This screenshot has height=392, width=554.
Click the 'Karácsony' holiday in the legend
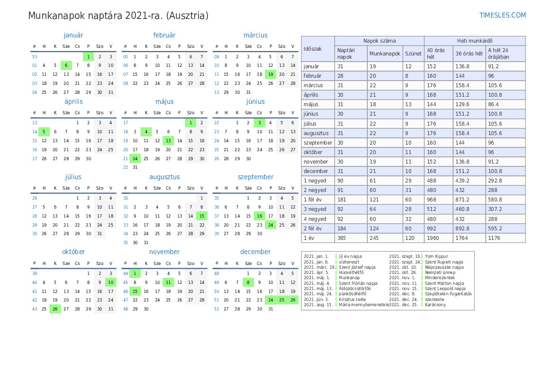tap(435, 305)
